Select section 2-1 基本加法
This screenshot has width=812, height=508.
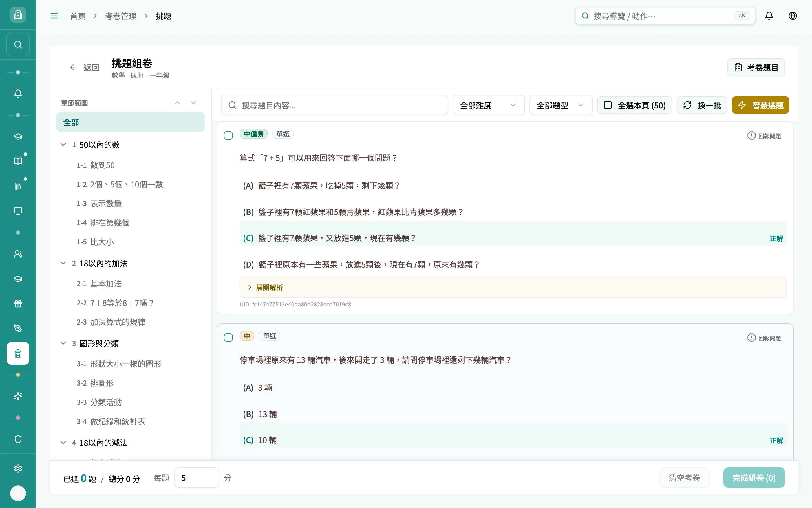99,284
